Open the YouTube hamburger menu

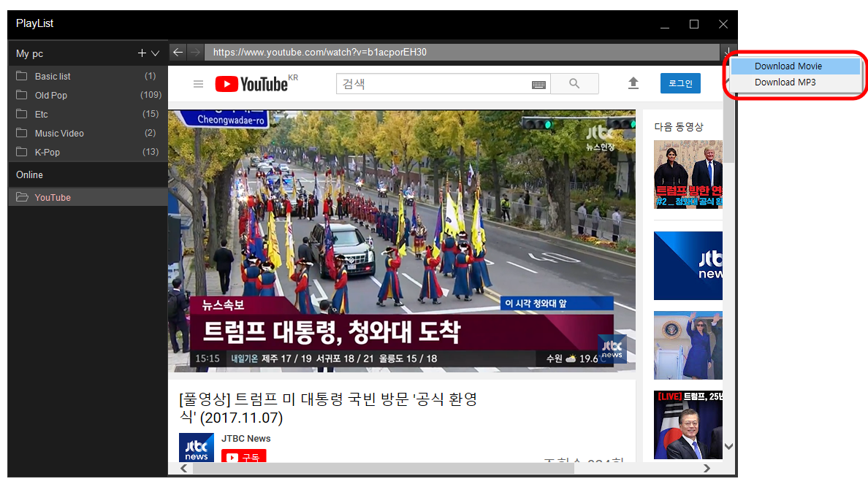click(198, 84)
